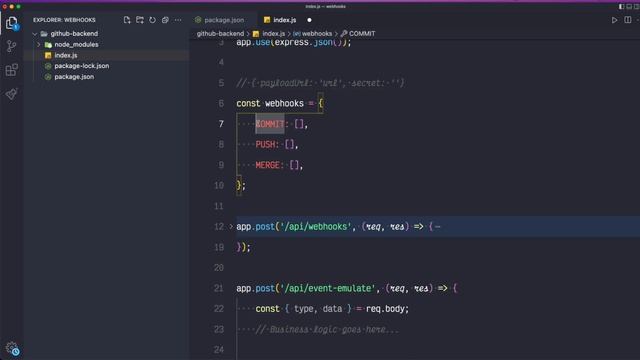Click the '/api/event-emulate' route string

pyautogui.click(x=327, y=288)
